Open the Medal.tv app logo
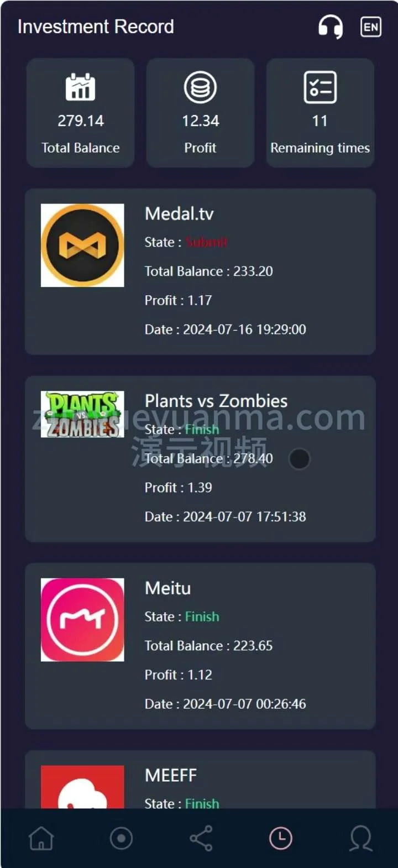Image resolution: width=398 pixels, height=868 pixels. [x=82, y=245]
